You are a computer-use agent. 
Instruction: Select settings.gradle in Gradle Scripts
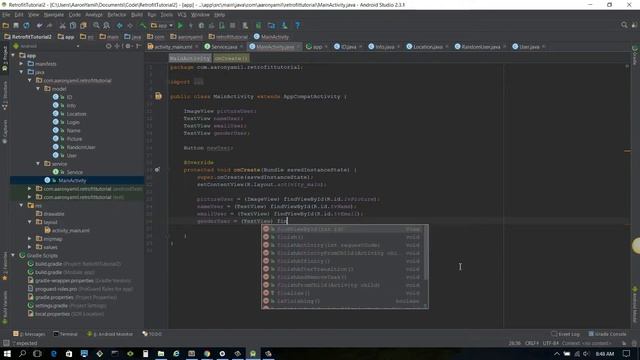[x=51, y=306]
